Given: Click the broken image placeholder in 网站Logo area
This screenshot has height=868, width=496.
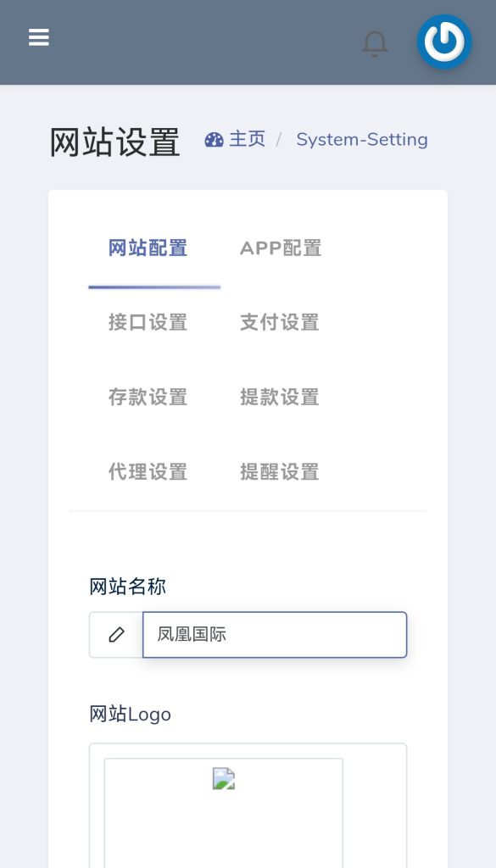Looking at the screenshot, I should click(x=223, y=778).
